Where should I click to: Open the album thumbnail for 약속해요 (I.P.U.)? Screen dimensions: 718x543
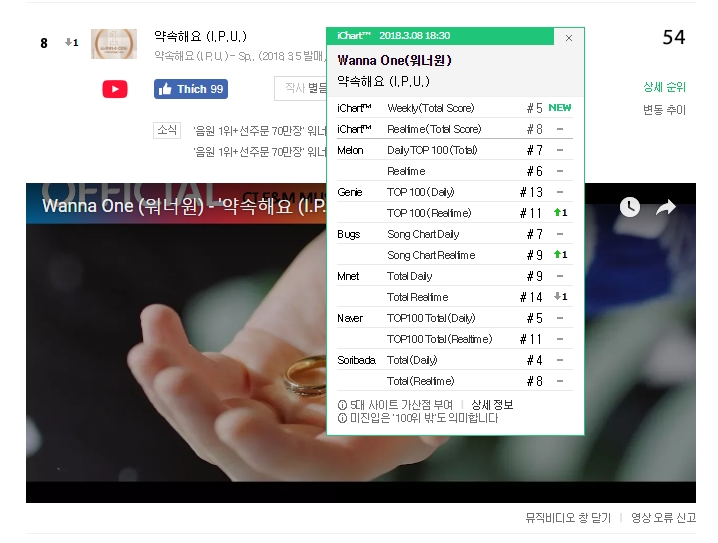tap(114, 43)
